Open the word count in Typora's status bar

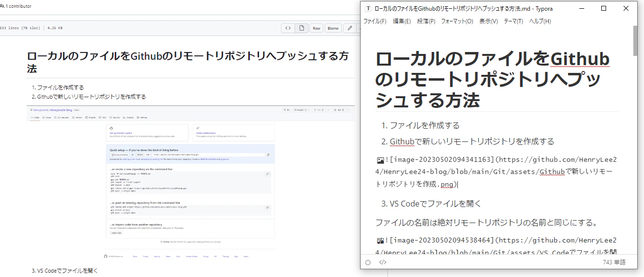613,262
